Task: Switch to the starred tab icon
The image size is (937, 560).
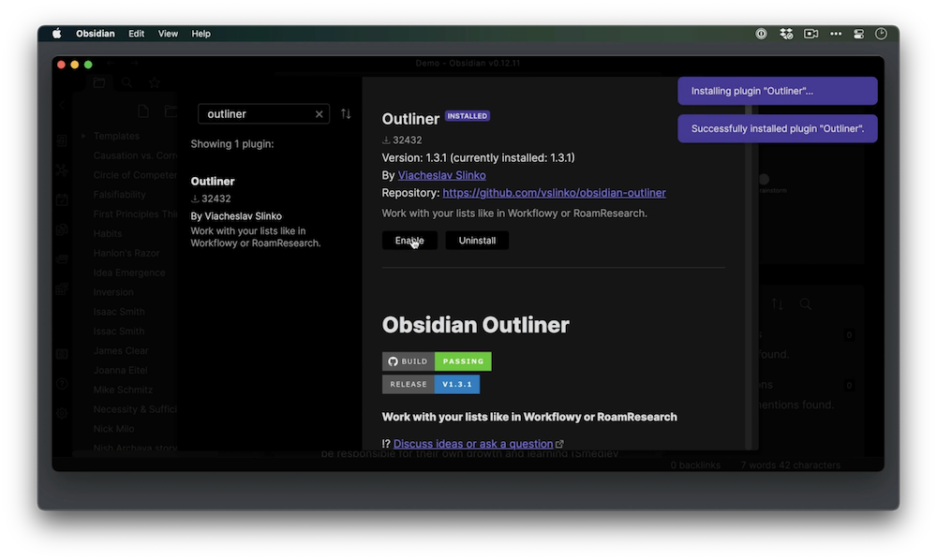Action: coord(155,82)
